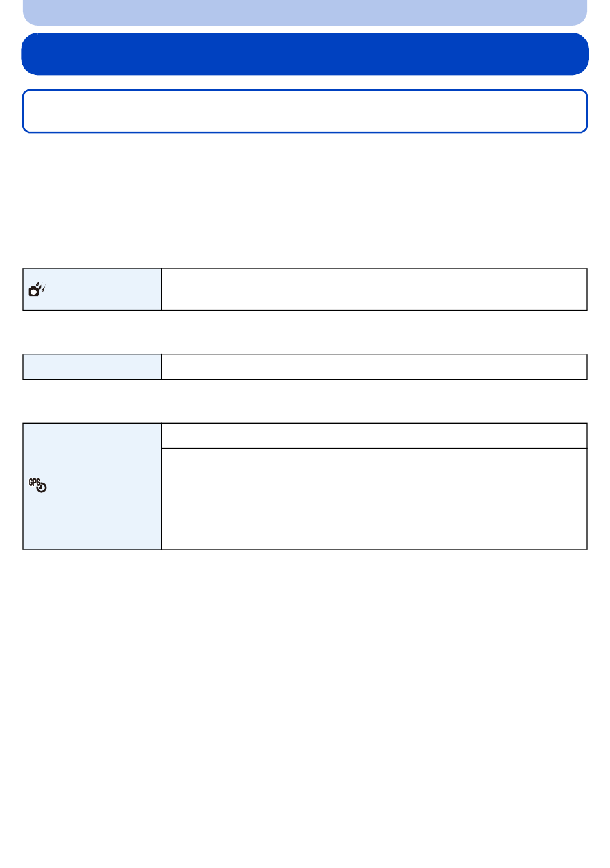Select the empty cell beside the camera icon
610x868 pixels.
[x=374, y=290]
